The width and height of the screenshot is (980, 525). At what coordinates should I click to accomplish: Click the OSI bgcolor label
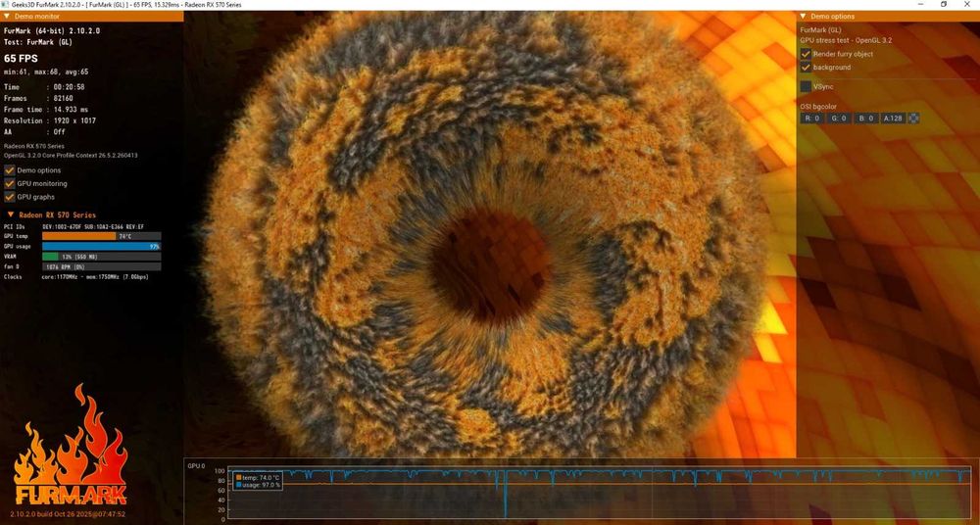tap(818, 106)
